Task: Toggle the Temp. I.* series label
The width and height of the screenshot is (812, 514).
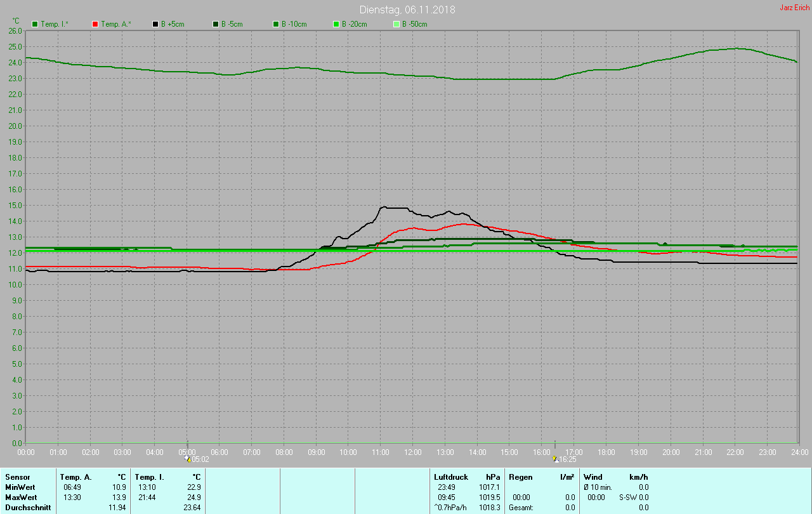Action: point(55,24)
